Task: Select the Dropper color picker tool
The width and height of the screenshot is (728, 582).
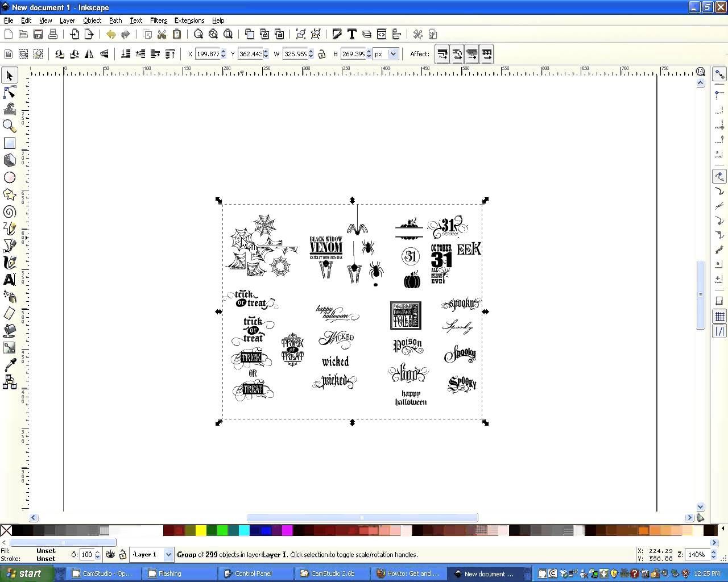Action: (10, 365)
